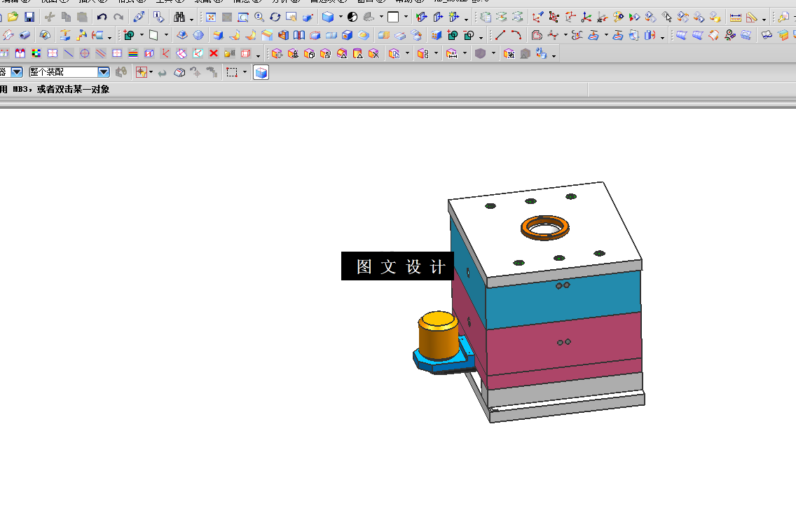Activate the pan hand tool
Image resolution: width=796 pixels, height=532 pixels.
pos(291,18)
